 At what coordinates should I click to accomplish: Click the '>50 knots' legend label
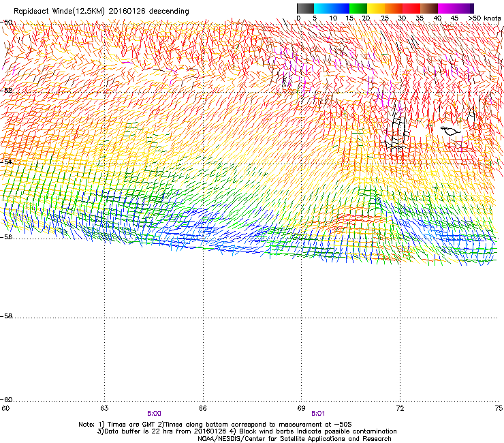pyautogui.click(x=484, y=18)
